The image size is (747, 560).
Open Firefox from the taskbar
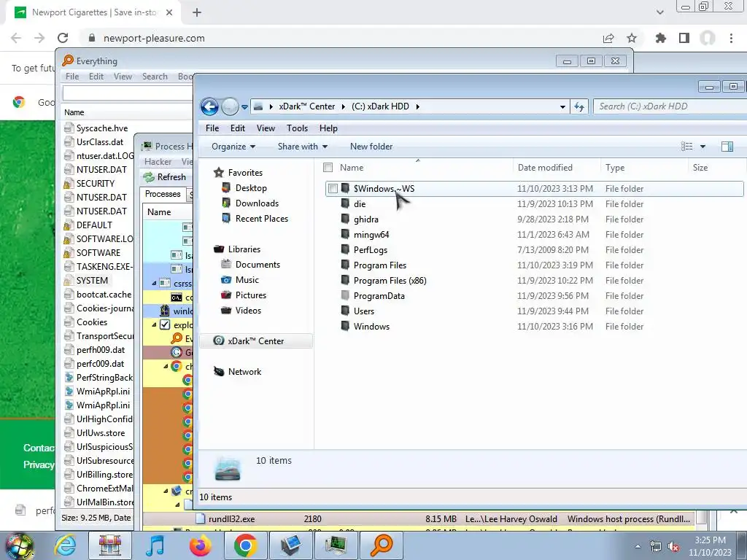(201, 545)
